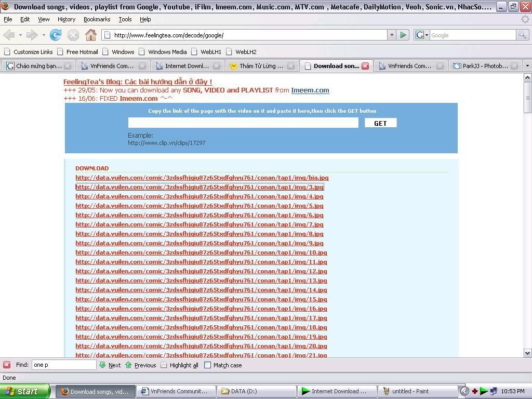This screenshot has height=399, width=532.
Task: Open the Tools menu
Action: [x=125, y=19]
